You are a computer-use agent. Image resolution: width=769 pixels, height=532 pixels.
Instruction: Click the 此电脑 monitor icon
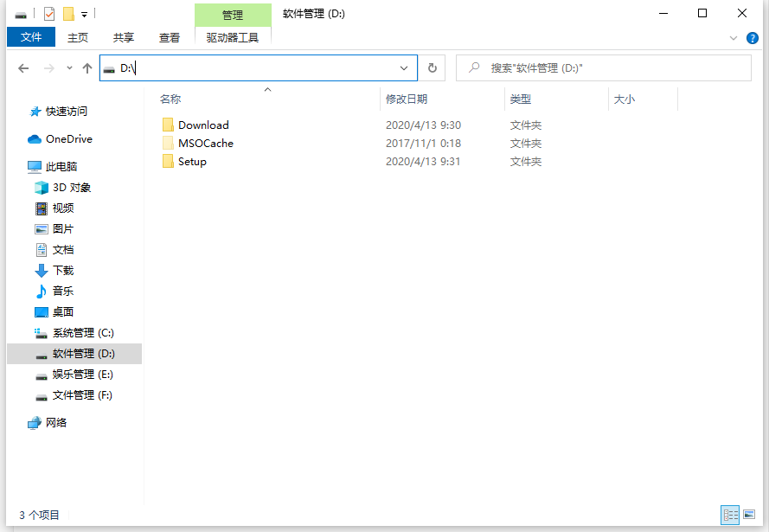pos(35,167)
